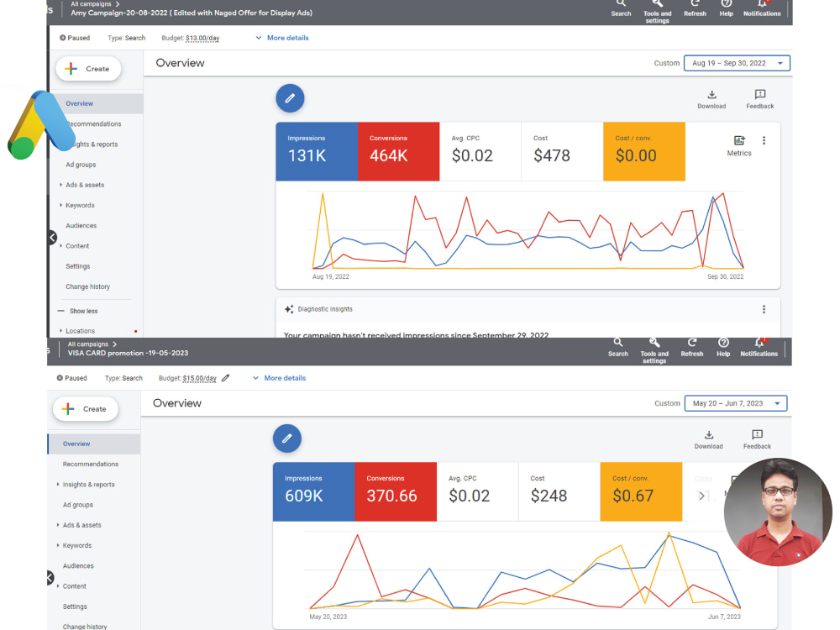Click Create button in the lower sidebar
Screen dimensions: 840x630
coord(85,409)
